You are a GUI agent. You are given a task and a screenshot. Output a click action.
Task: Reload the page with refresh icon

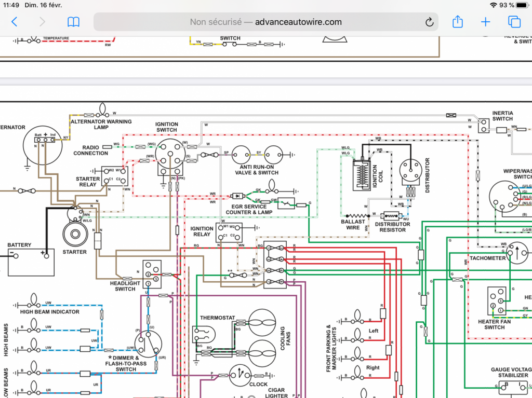(x=429, y=22)
